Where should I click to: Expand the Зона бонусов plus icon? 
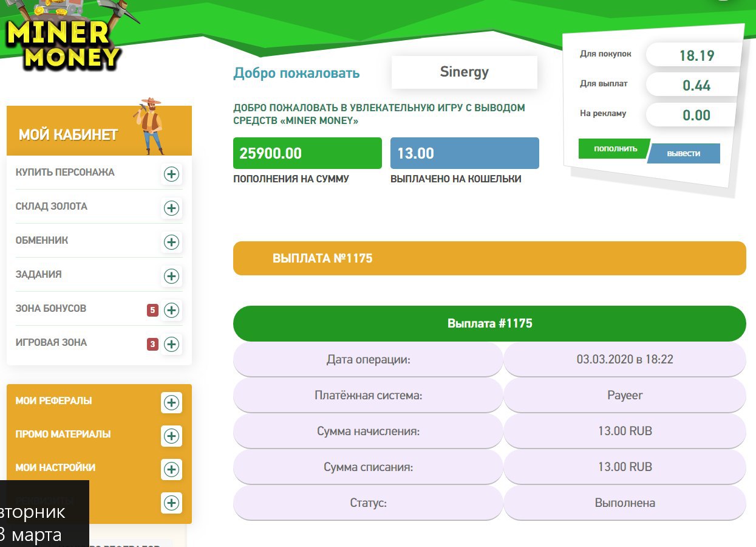point(172,311)
